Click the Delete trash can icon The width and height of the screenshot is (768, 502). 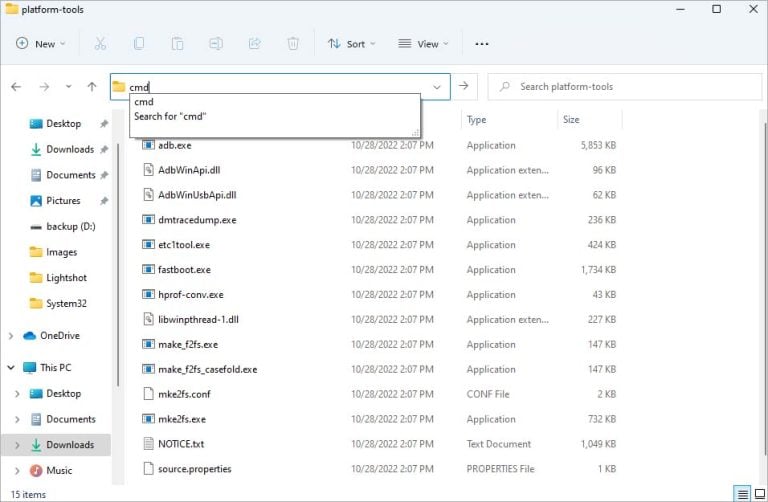pos(293,44)
